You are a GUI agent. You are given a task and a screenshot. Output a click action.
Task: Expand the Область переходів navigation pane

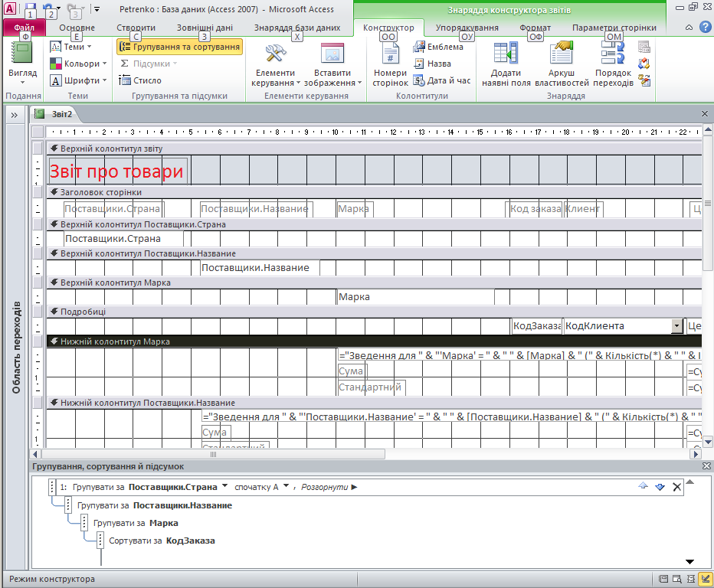(x=14, y=115)
